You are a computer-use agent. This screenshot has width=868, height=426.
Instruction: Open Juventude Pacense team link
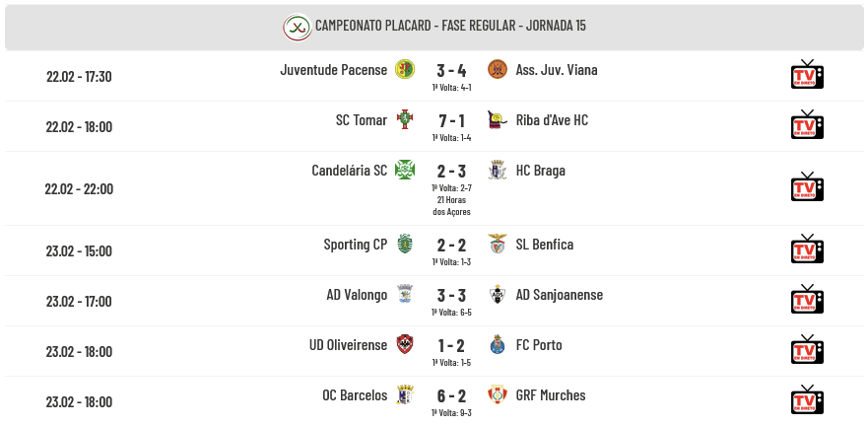point(334,70)
